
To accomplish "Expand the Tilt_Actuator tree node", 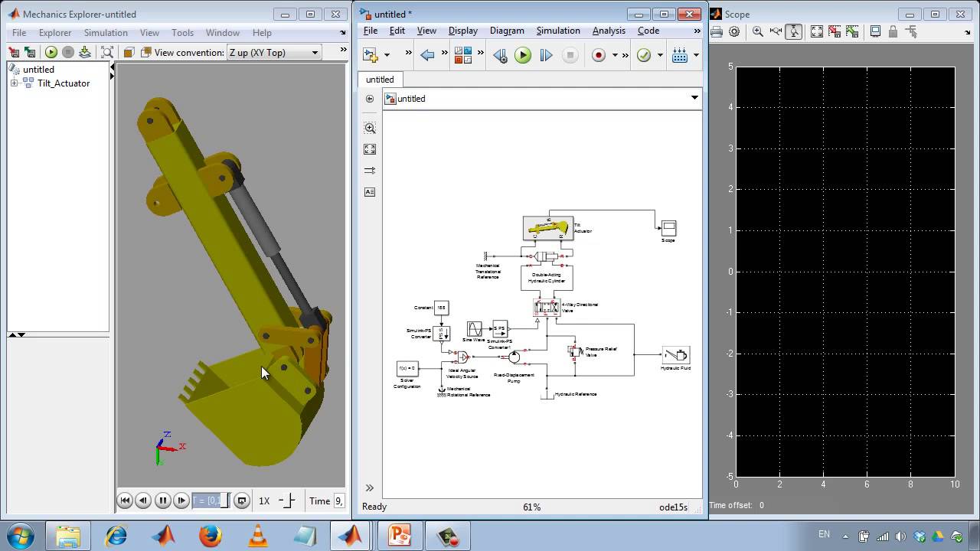I will [14, 83].
